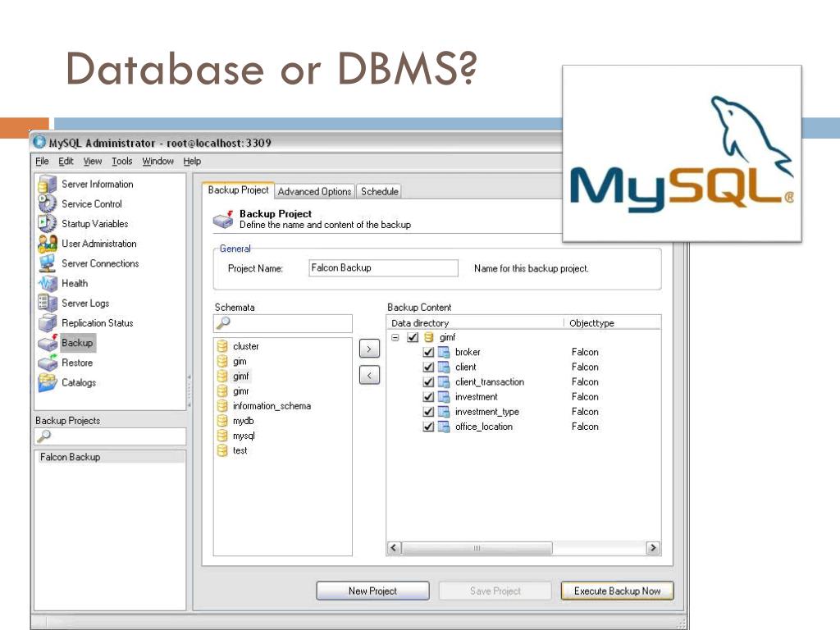840x630 pixels.
Task: Click the Schemata search field
Action: point(283,323)
